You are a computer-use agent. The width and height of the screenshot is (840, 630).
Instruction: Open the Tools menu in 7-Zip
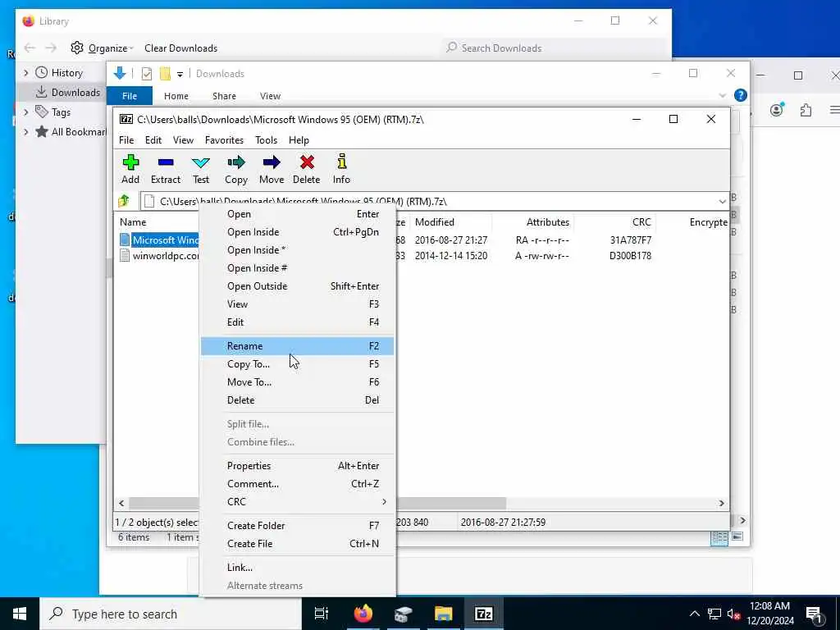coord(267,140)
